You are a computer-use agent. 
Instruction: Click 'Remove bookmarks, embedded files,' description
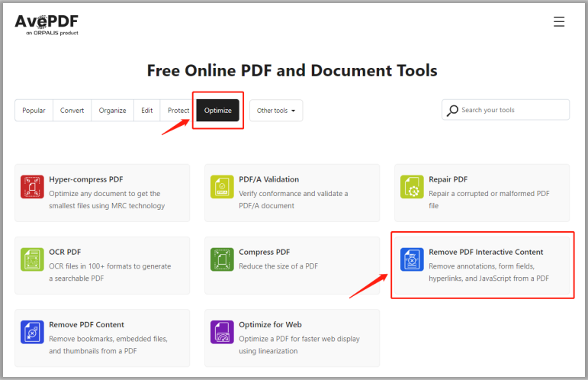click(108, 339)
